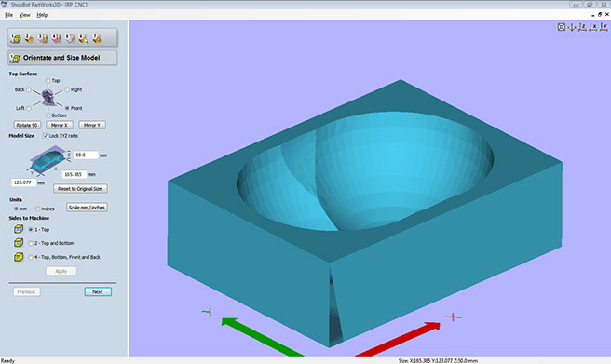The width and height of the screenshot is (611, 364).
Task: Open step 4 finishing toolpath icon
Action: tap(57, 38)
